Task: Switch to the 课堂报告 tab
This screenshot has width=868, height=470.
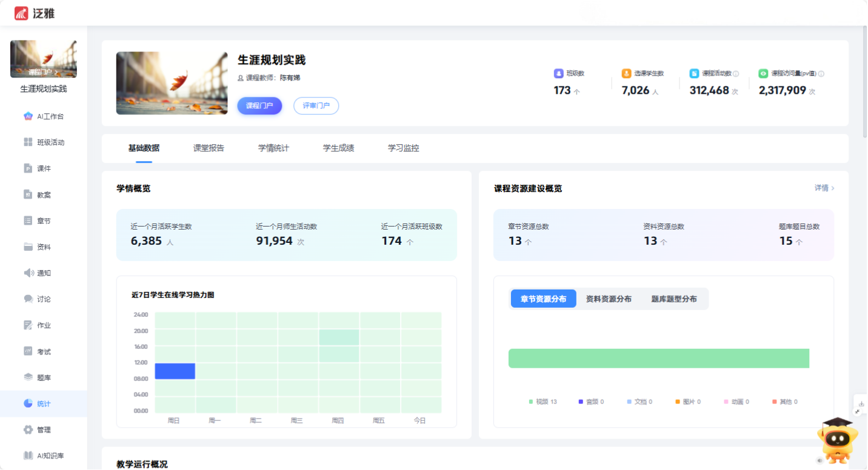Action: click(209, 148)
